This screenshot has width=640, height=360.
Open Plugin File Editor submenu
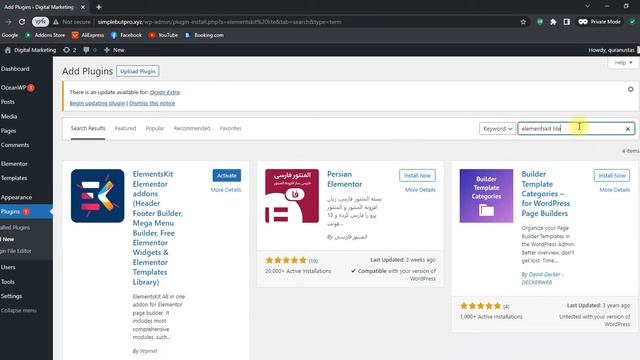pos(16,251)
